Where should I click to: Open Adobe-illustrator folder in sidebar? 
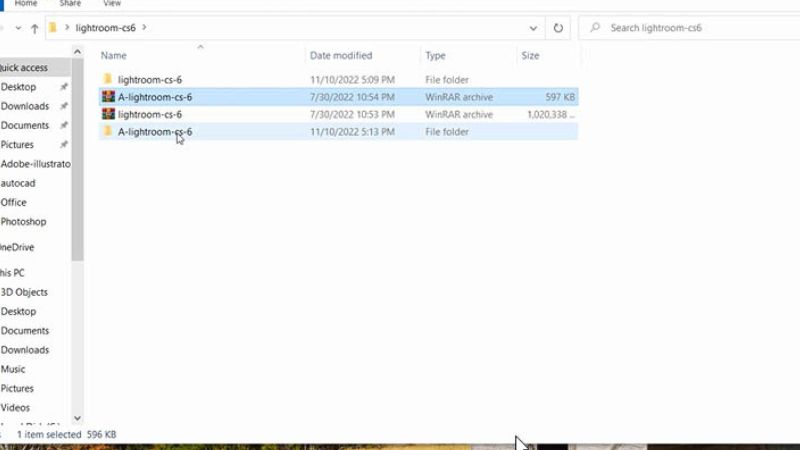(x=35, y=164)
